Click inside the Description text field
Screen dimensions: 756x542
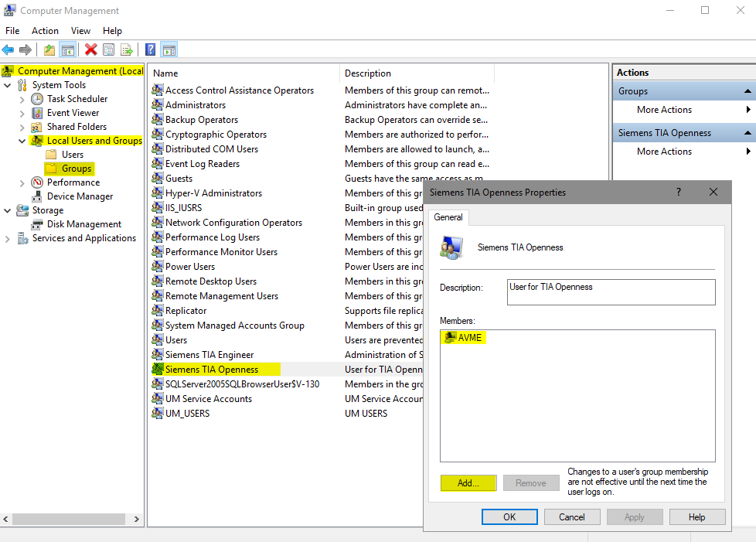click(611, 292)
